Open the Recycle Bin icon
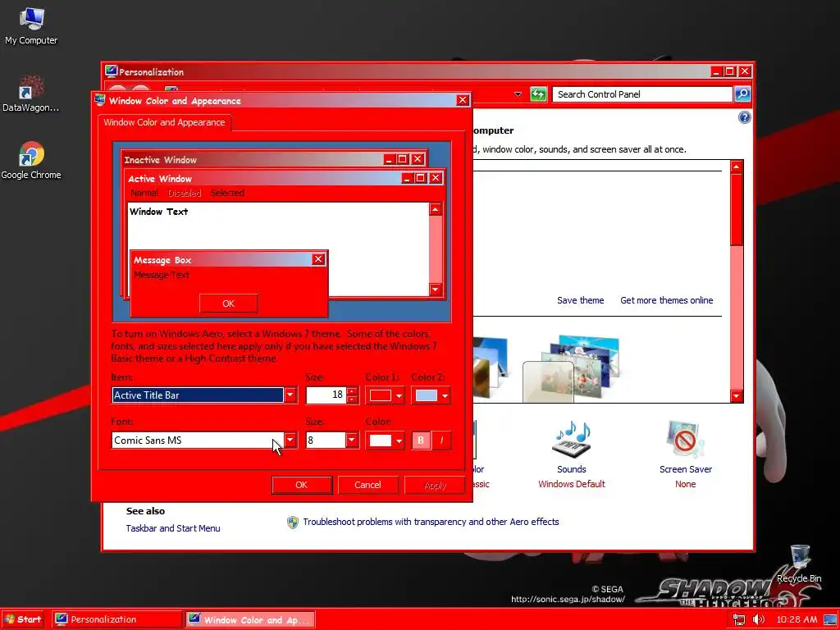 point(799,564)
